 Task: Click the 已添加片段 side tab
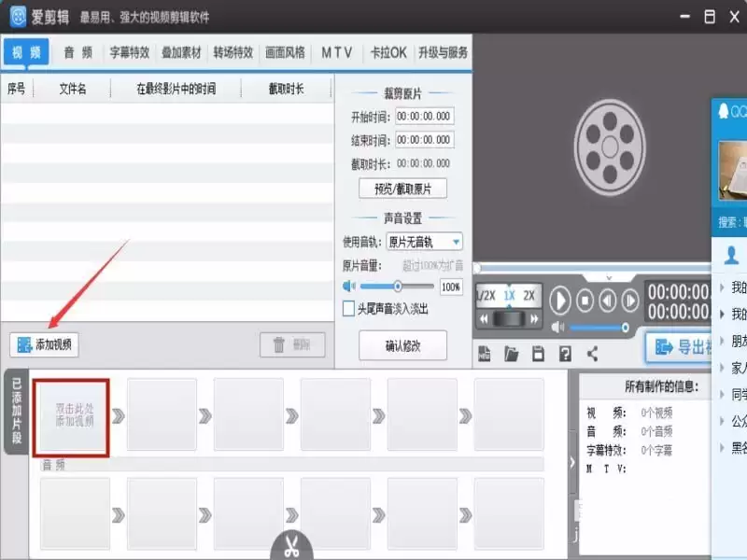[x=16, y=411]
